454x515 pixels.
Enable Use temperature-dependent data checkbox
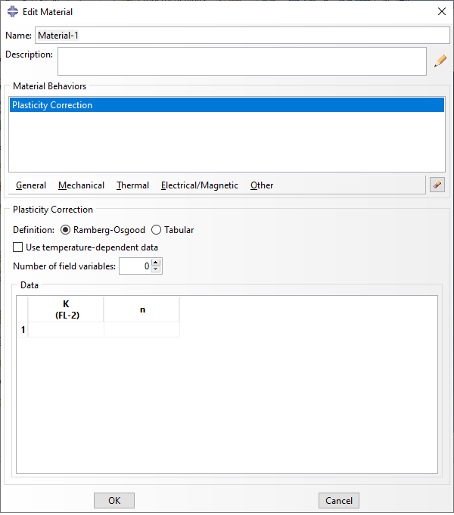pos(18,247)
